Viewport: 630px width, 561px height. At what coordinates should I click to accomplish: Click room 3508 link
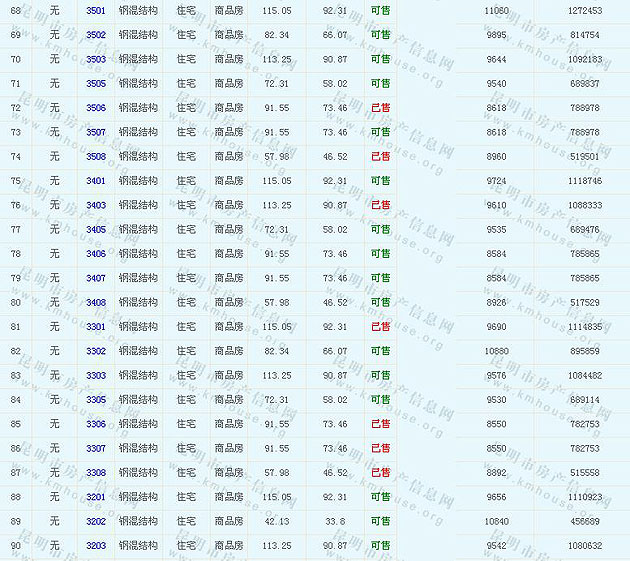96,156
